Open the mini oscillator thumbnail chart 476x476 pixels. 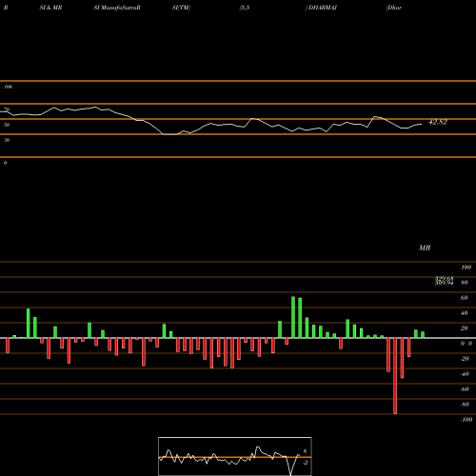[235, 456]
